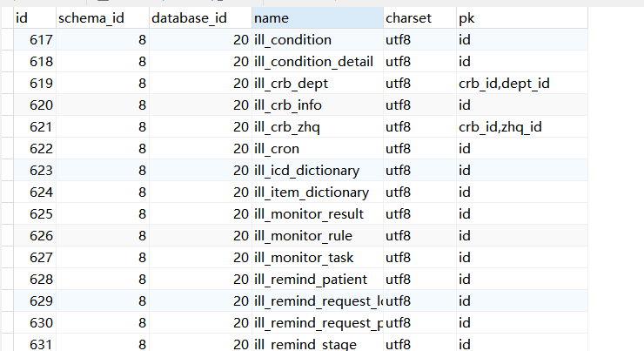Click id cell 623
Image resolution: width=644 pixels, height=351 pixels.
[x=35, y=171]
